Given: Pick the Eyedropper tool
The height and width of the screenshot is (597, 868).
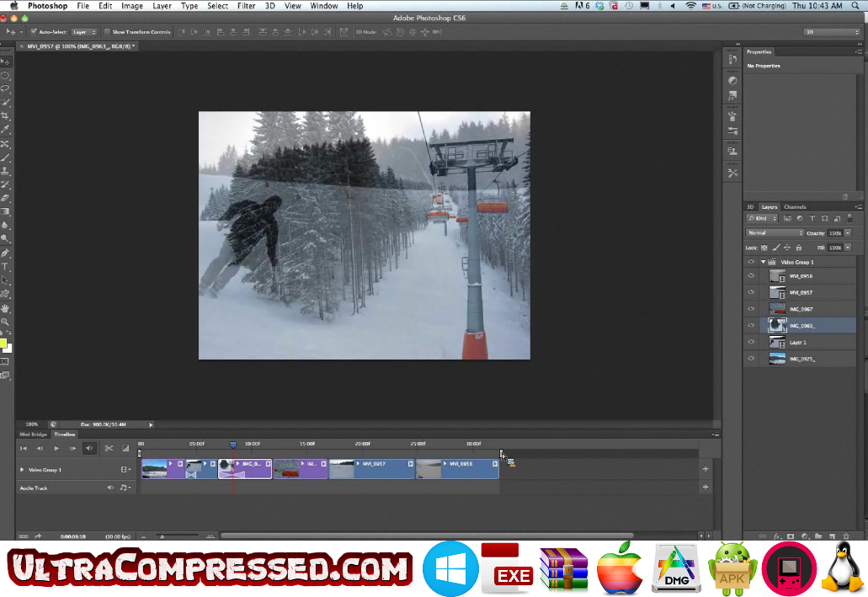Looking at the screenshot, I should coord(6,130).
